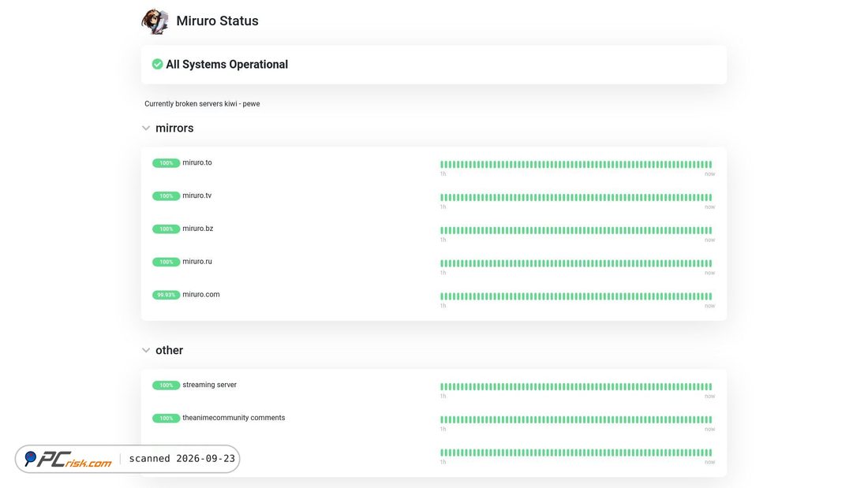Open the miruro.tv monitor
868x488 pixels.
(x=197, y=196)
